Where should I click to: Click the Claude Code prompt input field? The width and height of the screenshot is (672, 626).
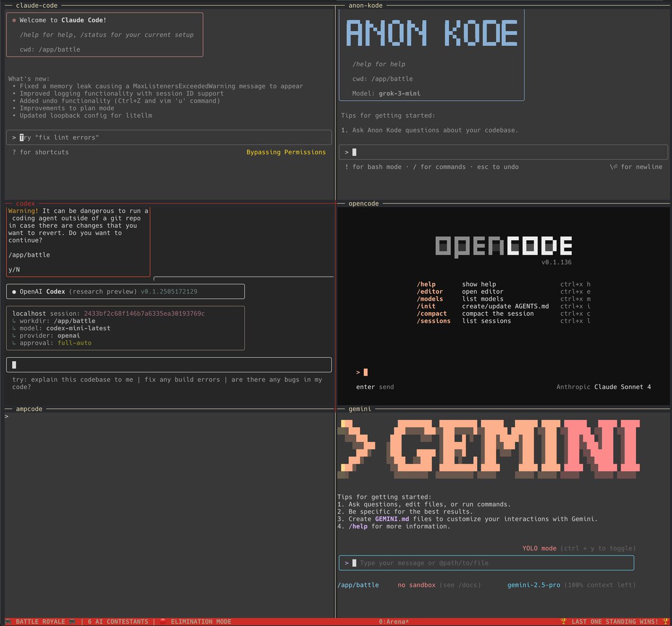pyautogui.click(x=169, y=138)
